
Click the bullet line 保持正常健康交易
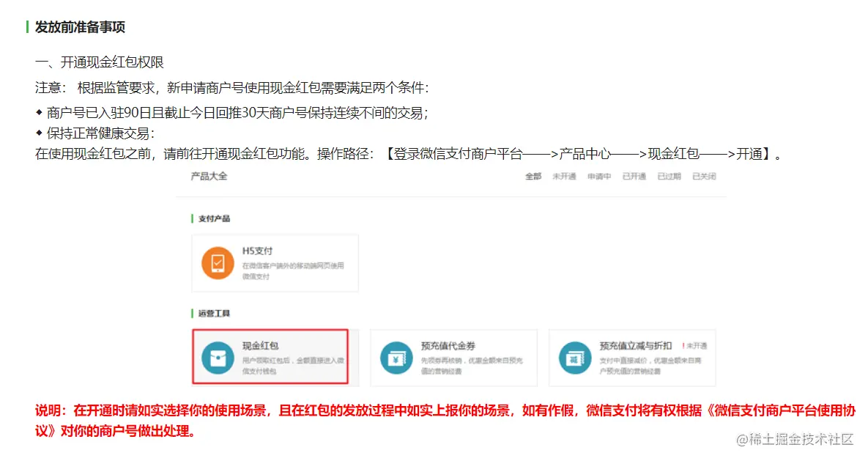coord(95,133)
